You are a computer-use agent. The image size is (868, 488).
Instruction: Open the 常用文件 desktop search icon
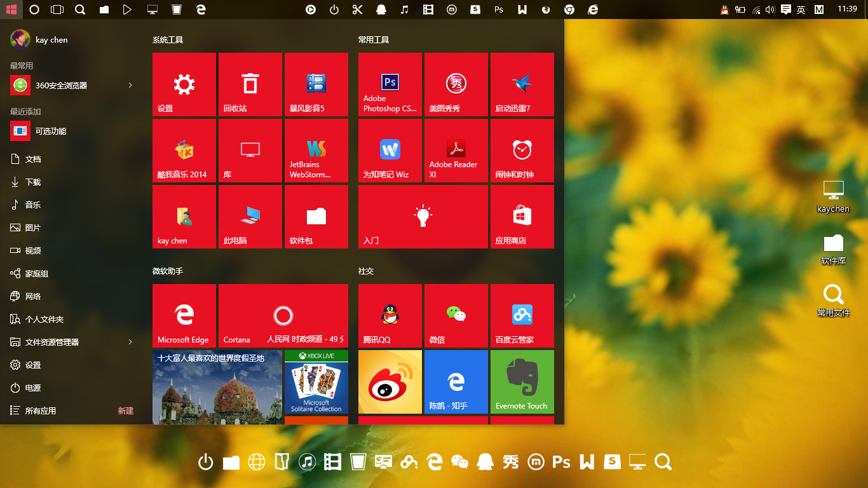tap(833, 301)
